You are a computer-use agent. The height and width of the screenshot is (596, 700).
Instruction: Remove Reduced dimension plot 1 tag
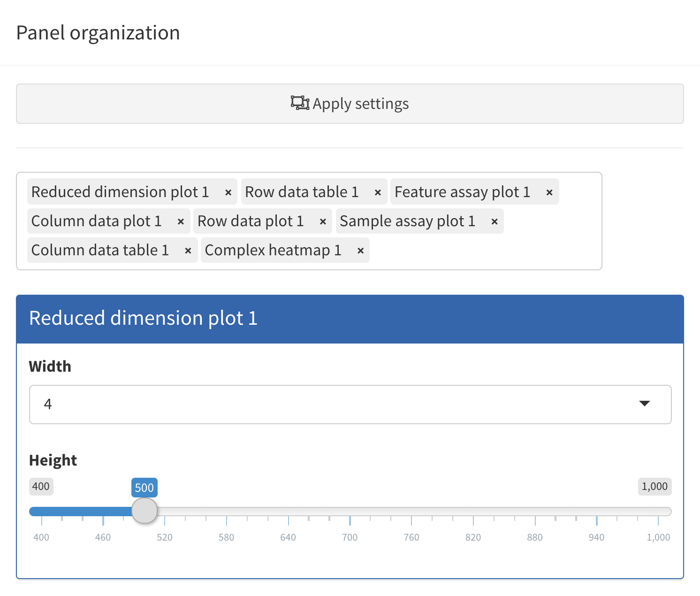[228, 192]
